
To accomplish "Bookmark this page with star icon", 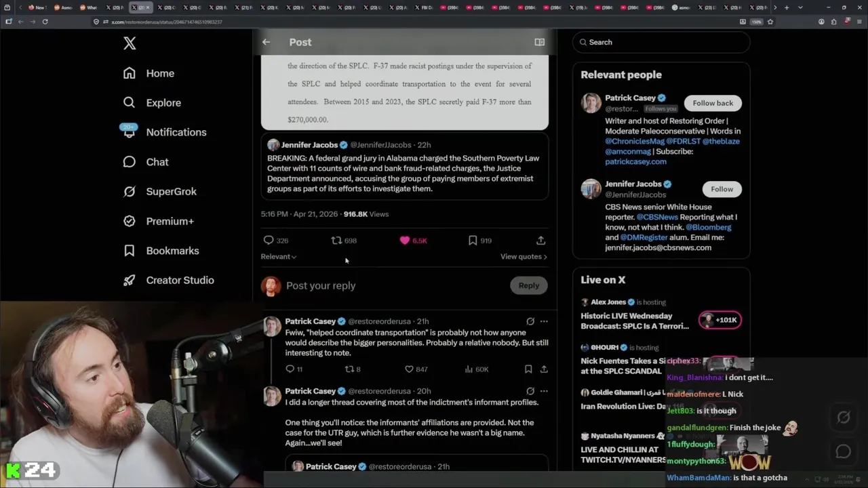I will pyautogui.click(x=770, y=22).
